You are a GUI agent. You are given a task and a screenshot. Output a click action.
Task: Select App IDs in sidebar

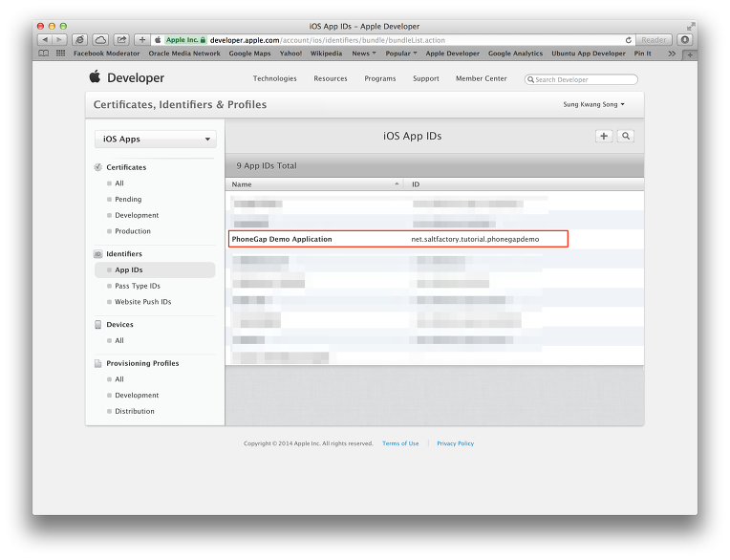point(155,270)
